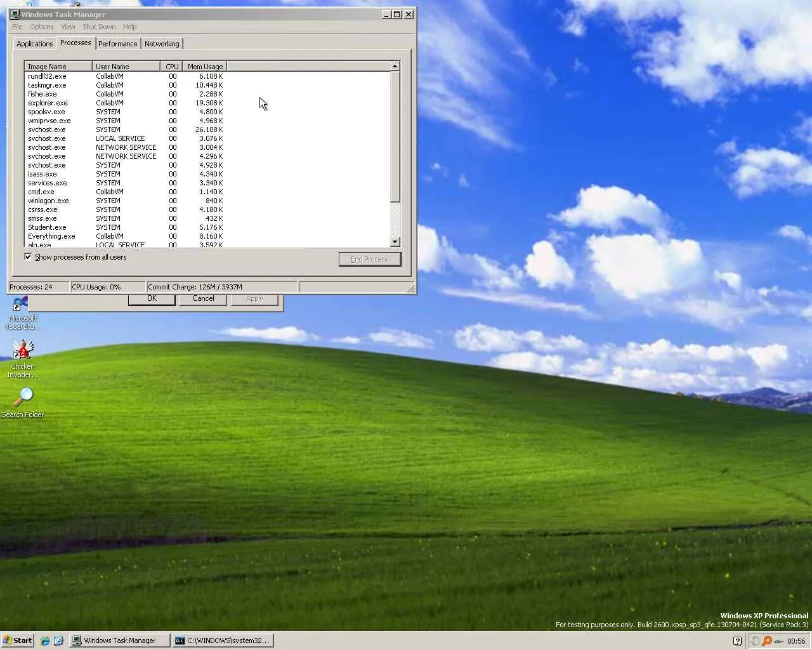Image resolution: width=812 pixels, height=650 pixels.
Task: Toggle Show processes from all users
Action: (28, 257)
